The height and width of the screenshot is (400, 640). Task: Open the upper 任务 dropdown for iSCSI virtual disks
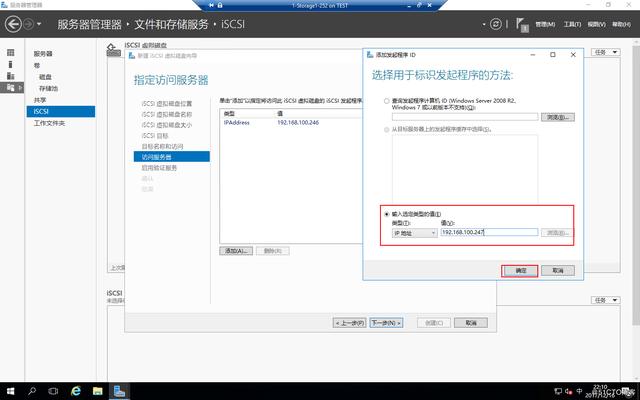(x=606, y=52)
